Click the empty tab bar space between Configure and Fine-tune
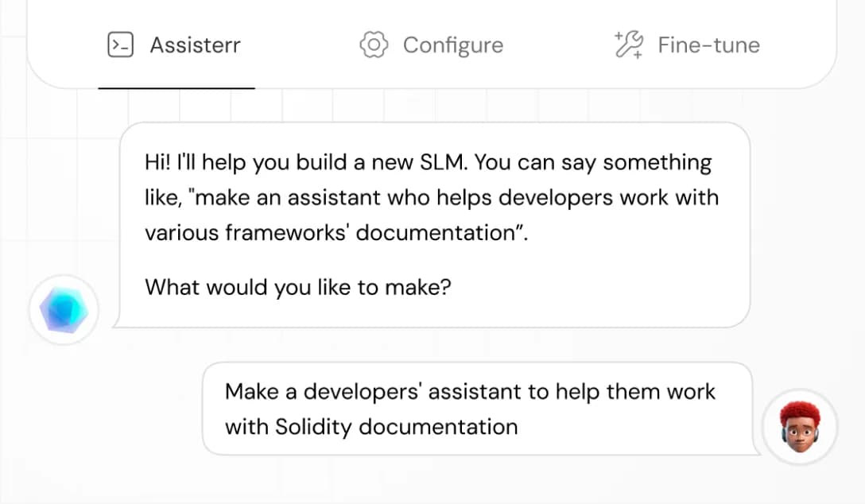Viewport: 865px width, 504px height. 558,45
